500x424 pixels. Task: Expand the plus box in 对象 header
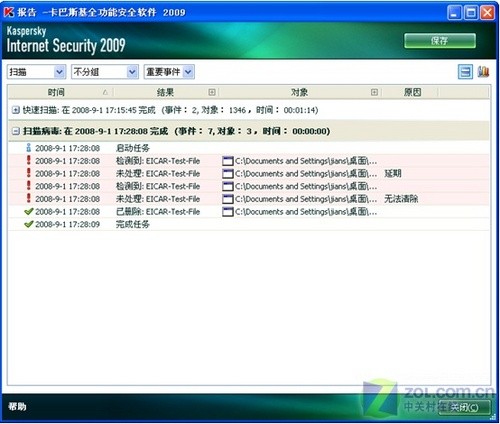[x=374, y=92]
